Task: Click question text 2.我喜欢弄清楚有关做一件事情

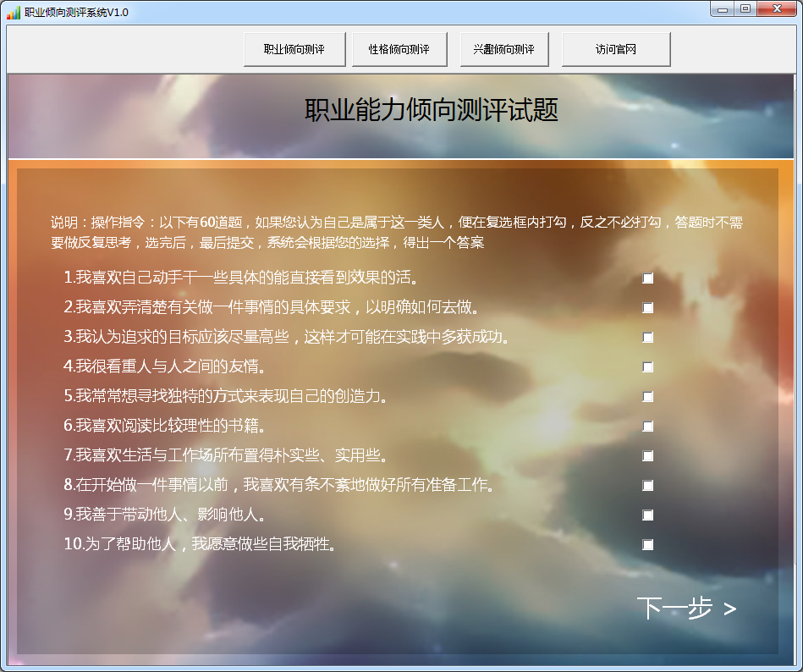Action: pos(272,307)
